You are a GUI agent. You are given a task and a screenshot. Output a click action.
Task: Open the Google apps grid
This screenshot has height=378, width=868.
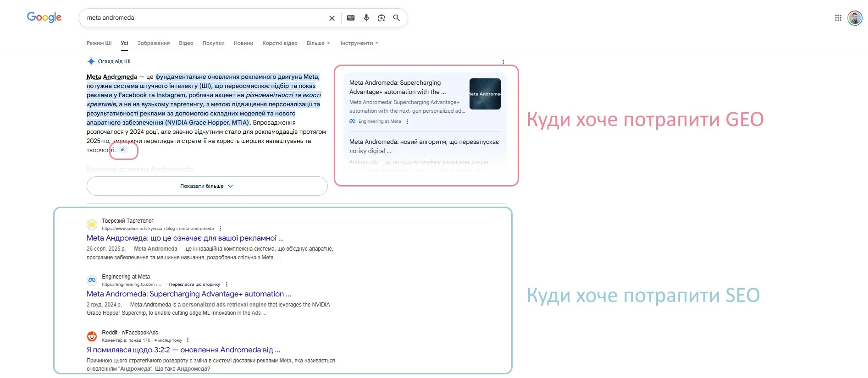coord(838,18)
